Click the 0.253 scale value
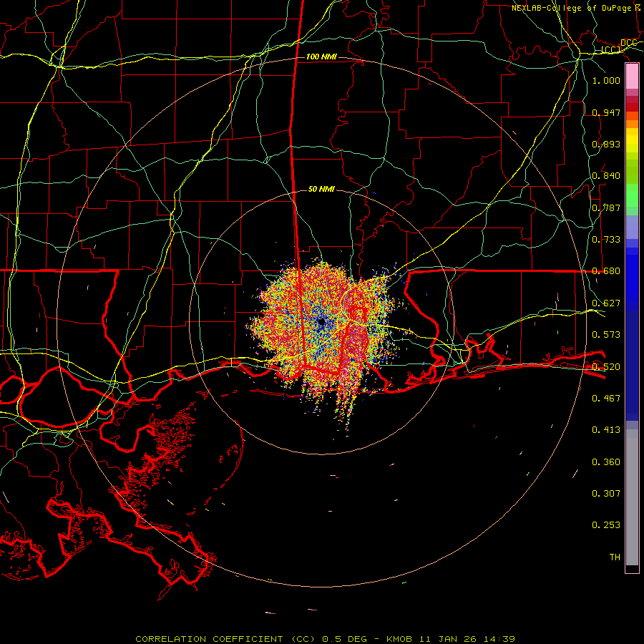The width and height of the screenshot is (644, 644). [606, 525]
